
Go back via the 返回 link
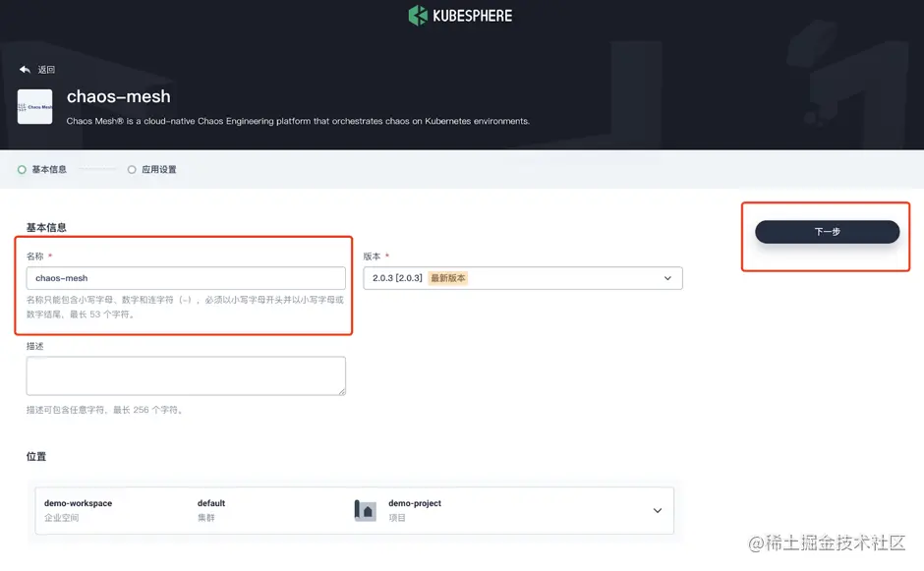[x=46, y=70]
